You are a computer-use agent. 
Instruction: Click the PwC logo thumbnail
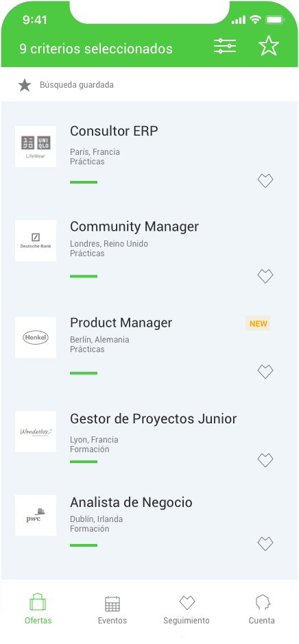pyautogui.click(x=36, y=515)
